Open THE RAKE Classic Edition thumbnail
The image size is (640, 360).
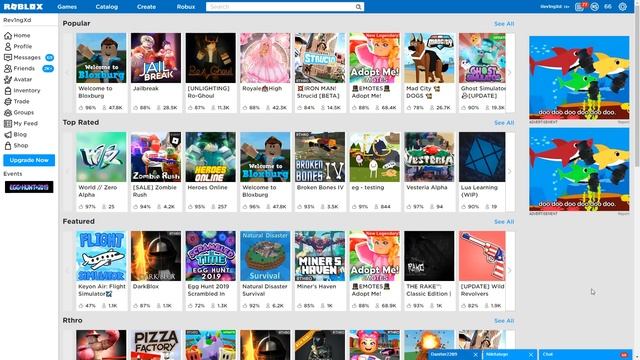pos(429,256)
